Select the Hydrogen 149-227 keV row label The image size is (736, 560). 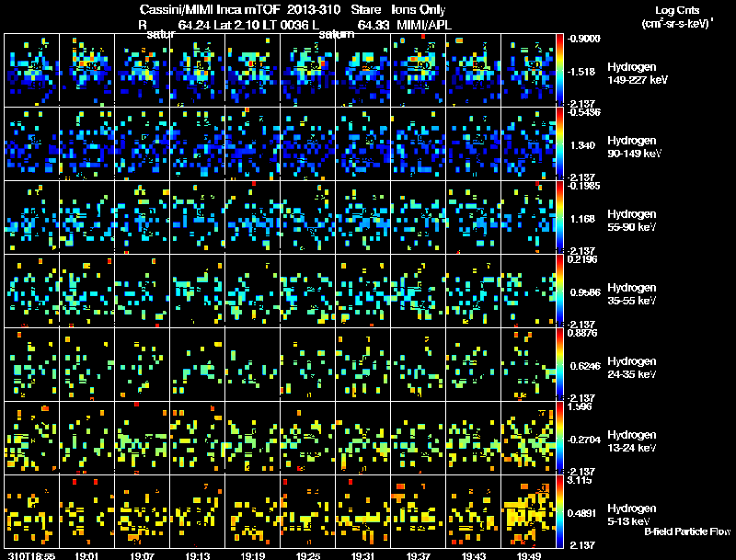coord(638,74)
